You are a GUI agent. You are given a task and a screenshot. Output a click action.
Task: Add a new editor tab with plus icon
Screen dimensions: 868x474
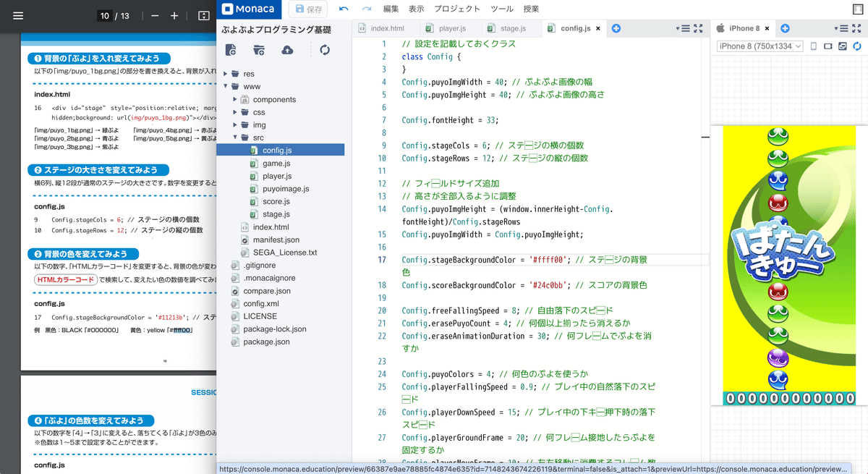[x=616, y=28]
